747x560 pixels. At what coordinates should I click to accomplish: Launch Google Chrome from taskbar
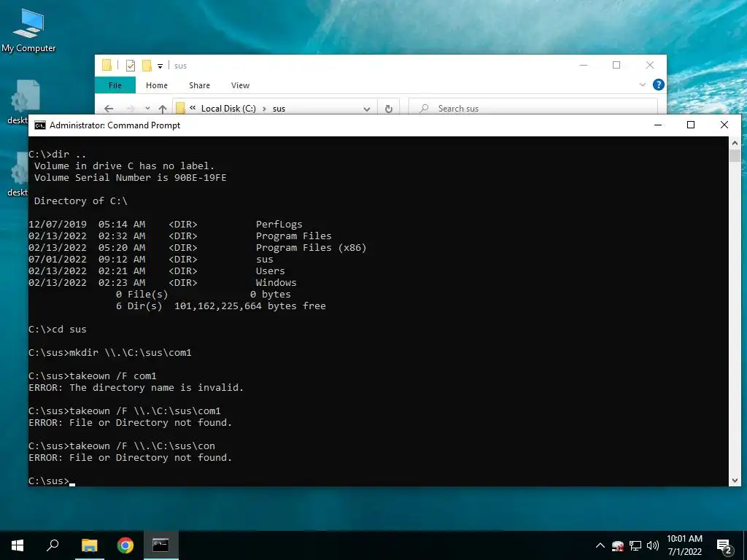[x=125, y=545]
